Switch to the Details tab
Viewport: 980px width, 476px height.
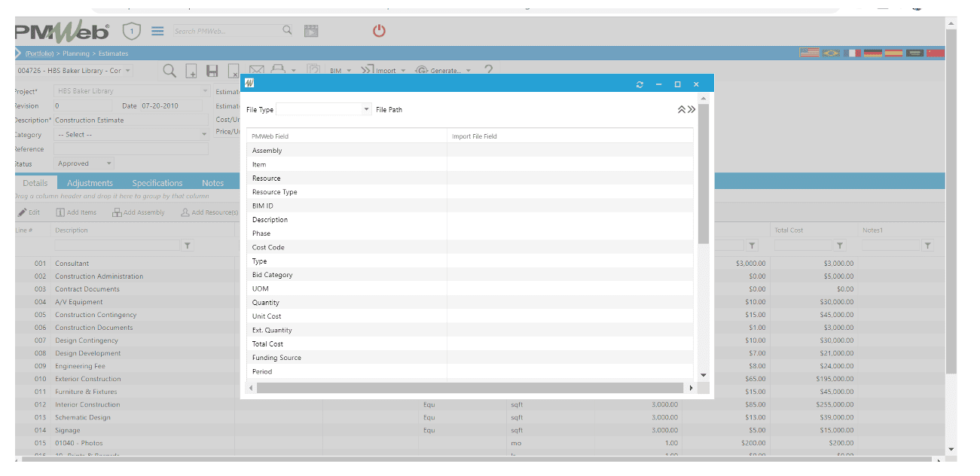(x=35, y=183)
